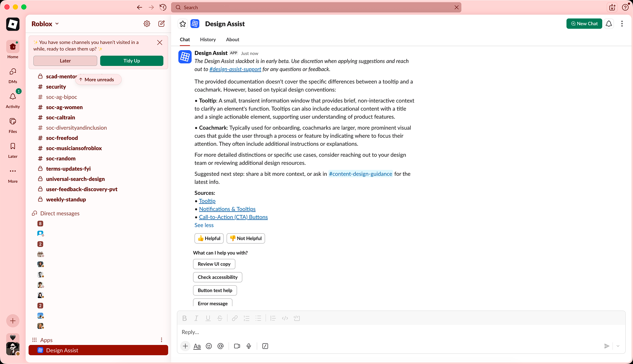Insert a code snippet
Screen dimensions: 633x364
point(285,318)
